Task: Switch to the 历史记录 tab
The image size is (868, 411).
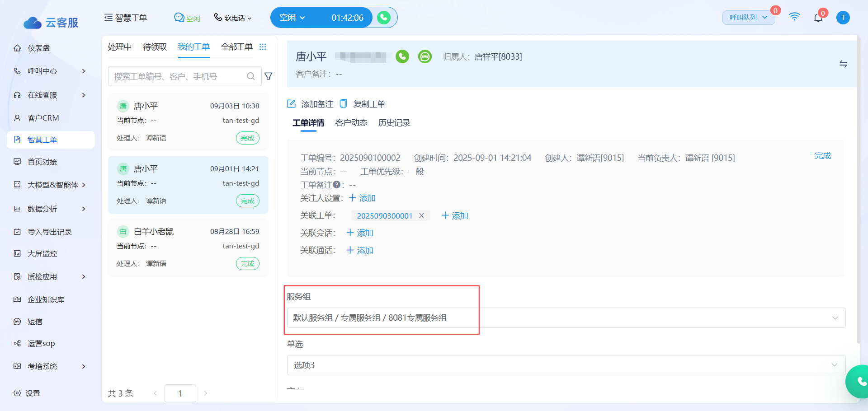Action: point(394,123)
